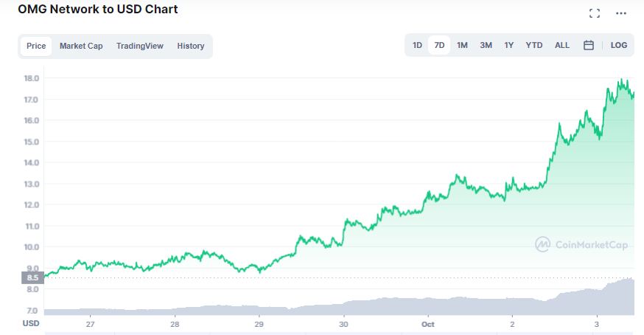Switch to the History tab
The height and width of the screenshot is (335, 644).
191,46
